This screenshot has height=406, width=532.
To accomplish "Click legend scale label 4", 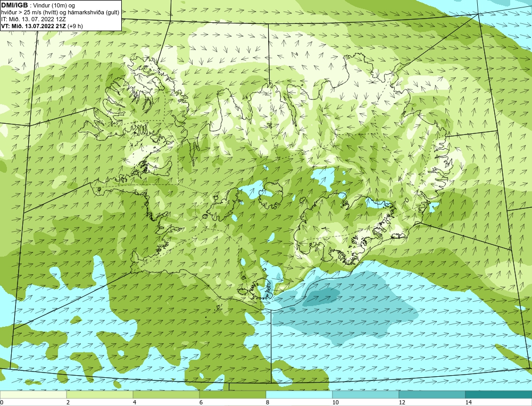I will (x=135, y=402).
